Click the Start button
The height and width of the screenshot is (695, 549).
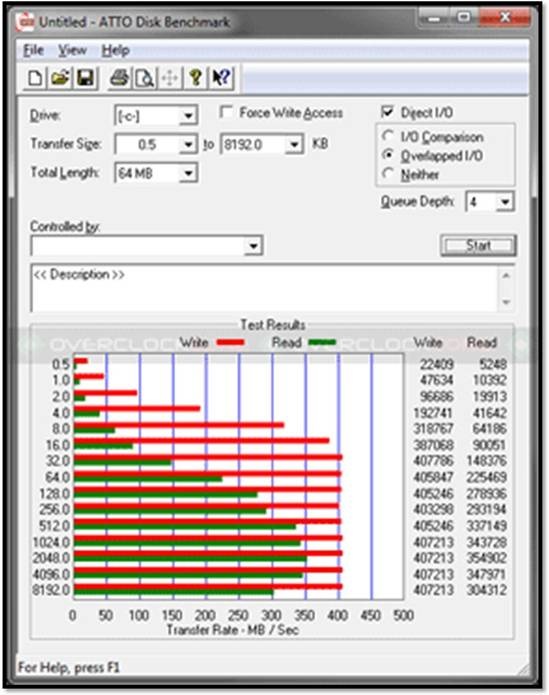pyautogui.click(x=478, y=245)
